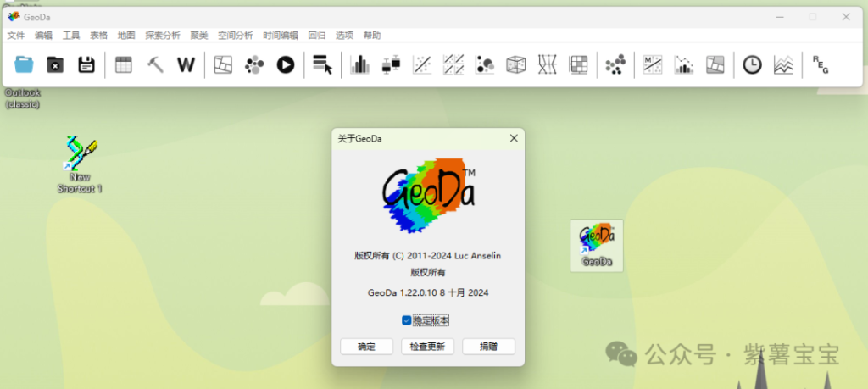
Task: Click the 检查更新 button
Action: coord(427,347)
